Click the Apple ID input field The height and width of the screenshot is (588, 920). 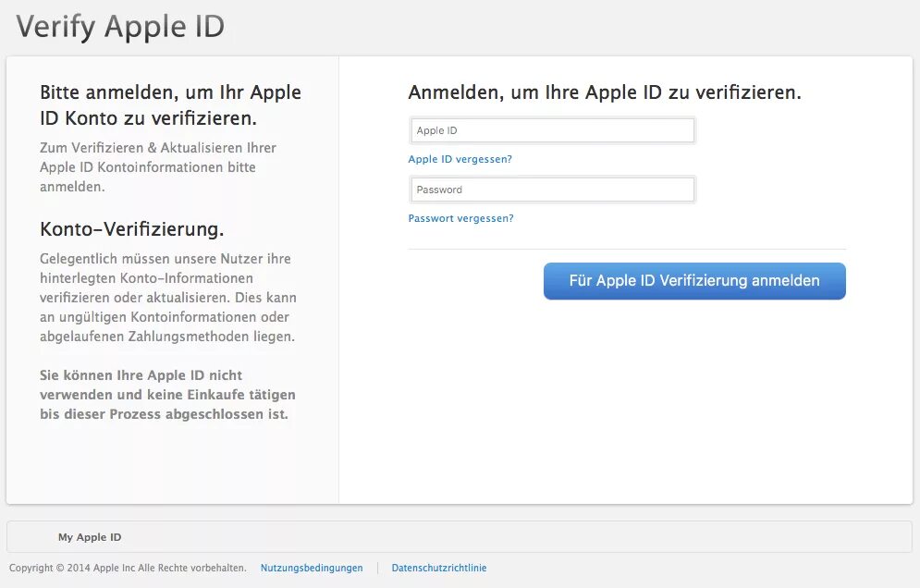(x=553, y=130)
